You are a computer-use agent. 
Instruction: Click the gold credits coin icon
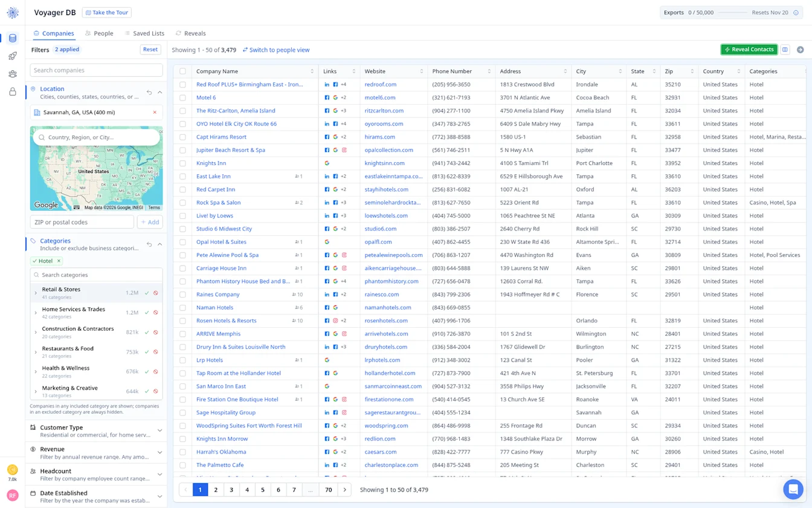click(x=12, y=470)
